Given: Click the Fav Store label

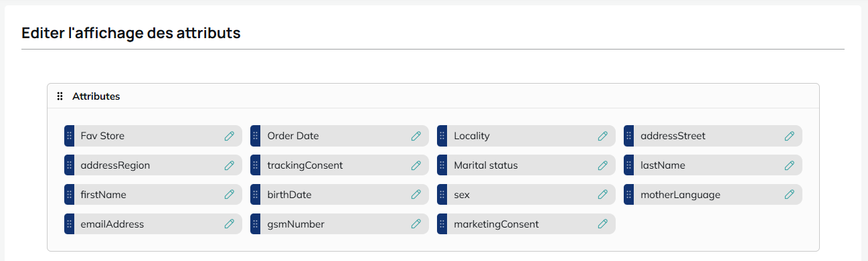Looking at the screenshot, I should pos(102,136).
